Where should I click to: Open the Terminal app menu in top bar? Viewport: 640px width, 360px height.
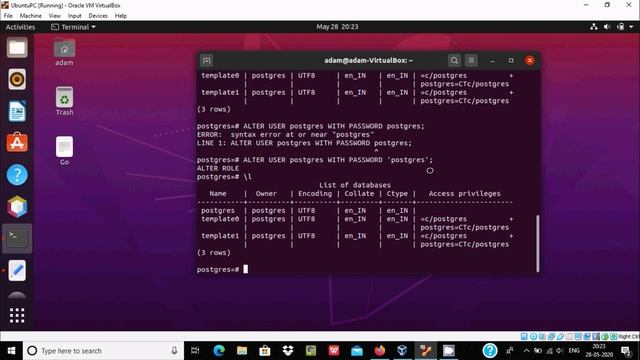(x=73, y=27)
